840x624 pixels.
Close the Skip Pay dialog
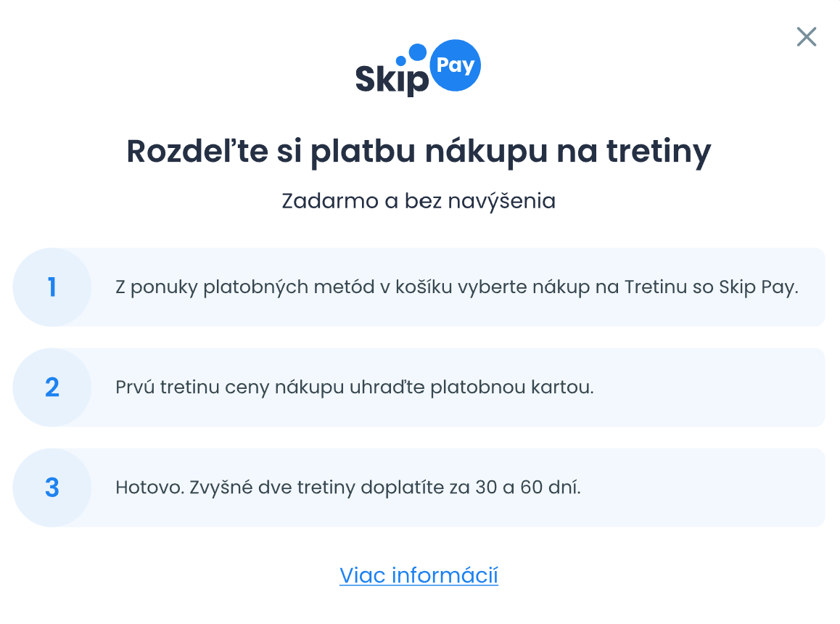[x=806, y=37]
